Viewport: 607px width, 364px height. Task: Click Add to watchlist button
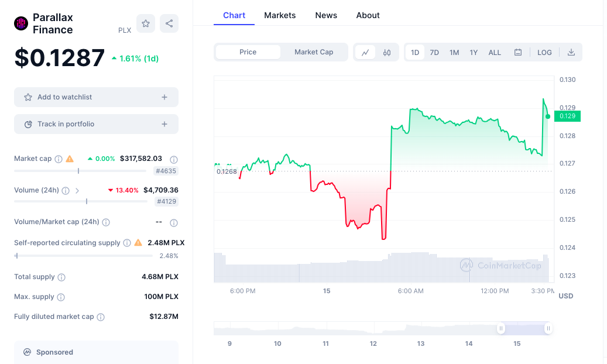[x=97, y=97]
